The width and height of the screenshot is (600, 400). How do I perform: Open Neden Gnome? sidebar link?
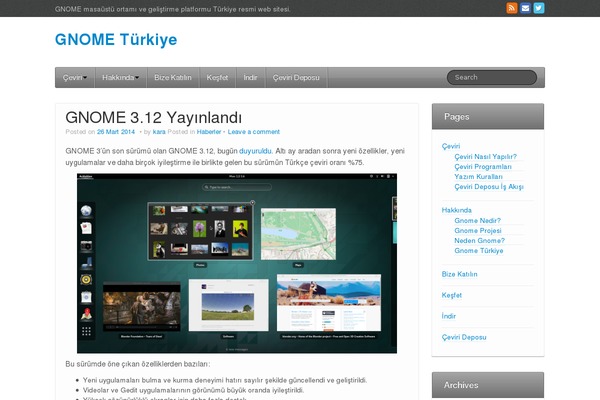(479, 240)
